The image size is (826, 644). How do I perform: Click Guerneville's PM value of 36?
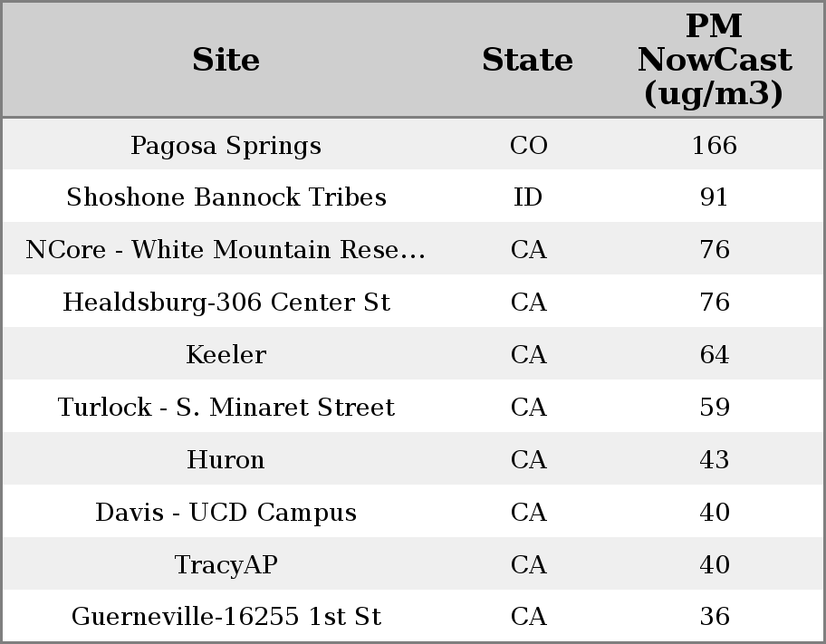coord(714,617)
